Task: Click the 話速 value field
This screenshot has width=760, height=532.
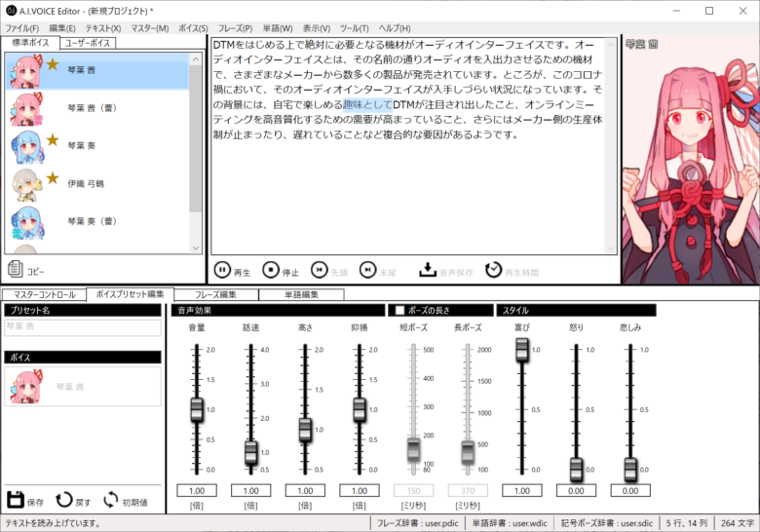Action: click(x=251, y=491)
